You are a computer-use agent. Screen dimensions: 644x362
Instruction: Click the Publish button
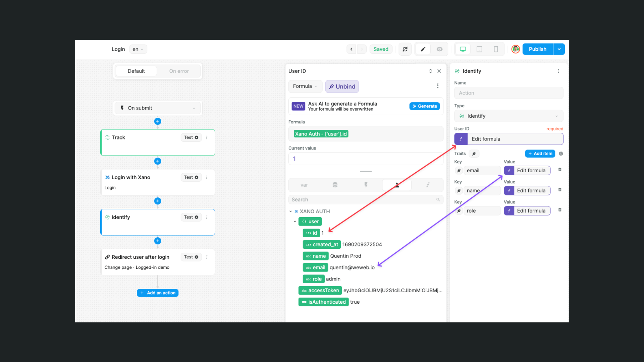537,49
